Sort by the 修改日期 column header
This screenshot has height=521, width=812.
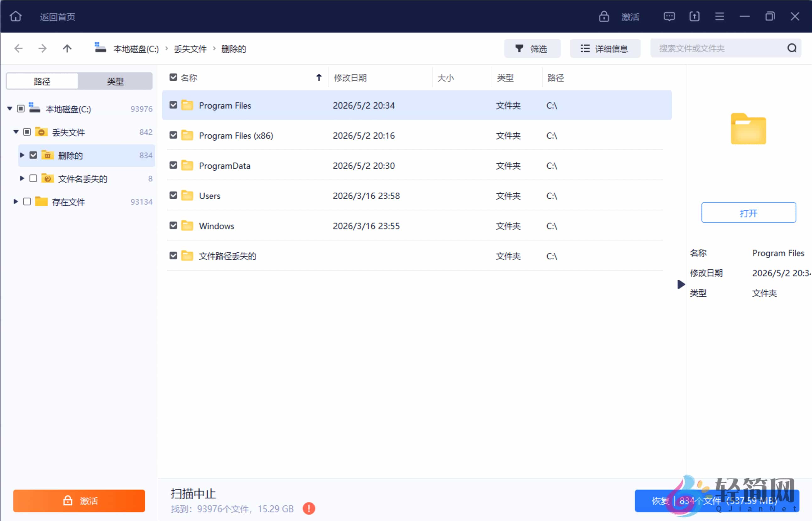(350, 78)
